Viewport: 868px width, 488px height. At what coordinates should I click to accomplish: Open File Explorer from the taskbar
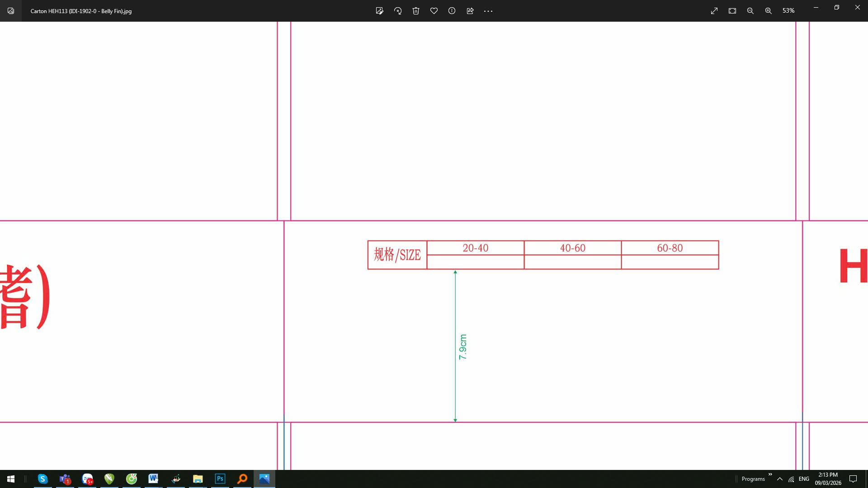(x=198, y=479)
